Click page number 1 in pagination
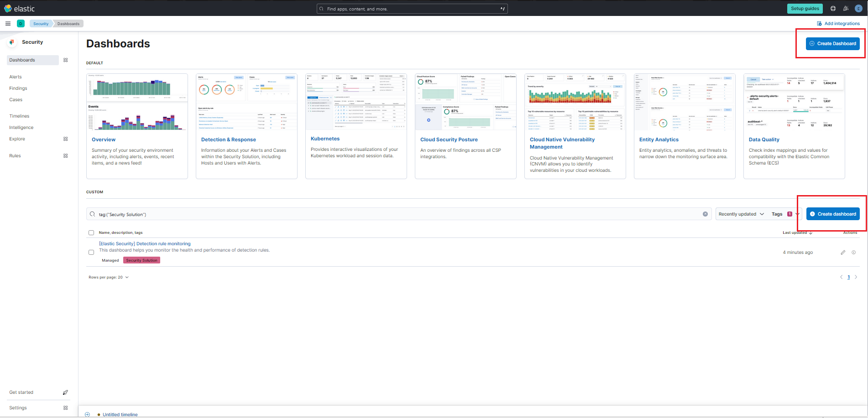The image size is (868, 418). click(849, 277)
